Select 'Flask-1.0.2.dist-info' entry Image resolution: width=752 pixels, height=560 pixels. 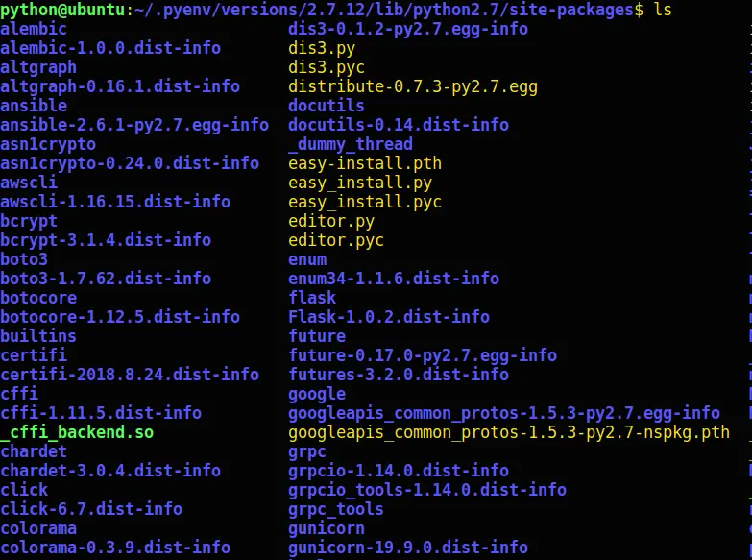click(389, 317)
